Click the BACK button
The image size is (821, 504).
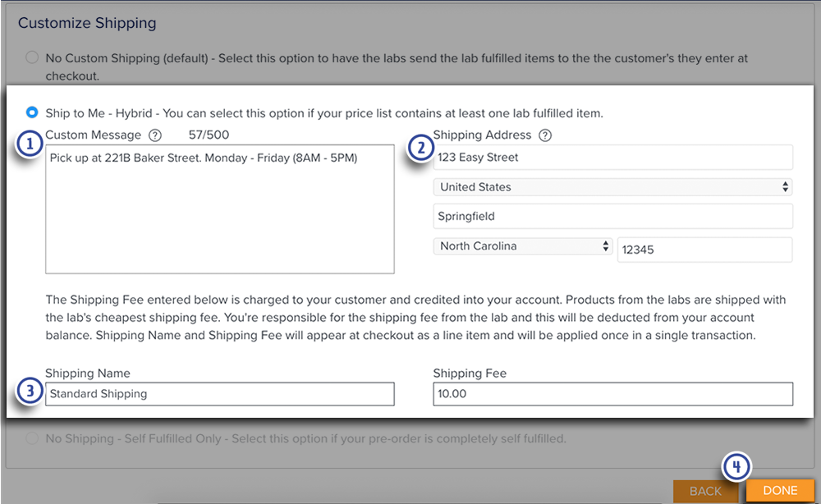point(706,490)
